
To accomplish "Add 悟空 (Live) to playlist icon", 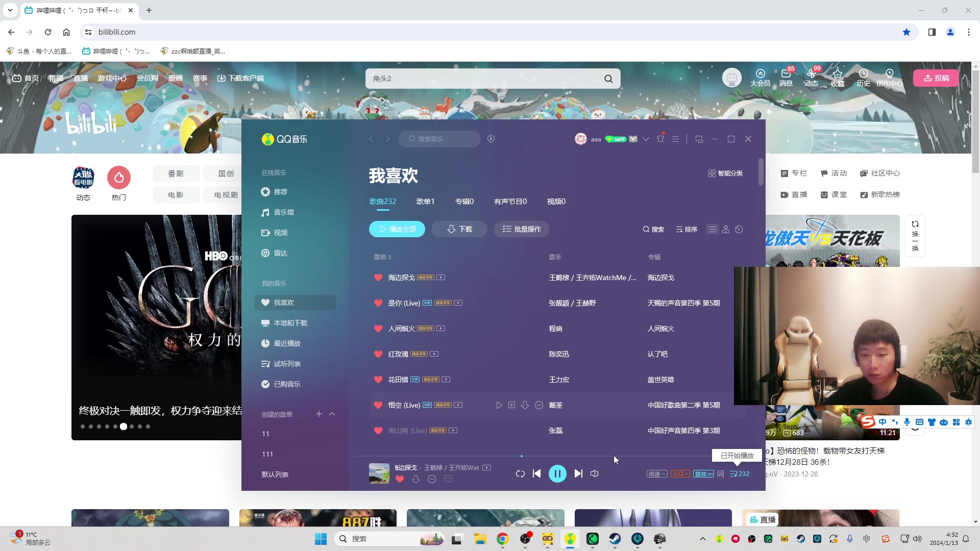I will [512, 405].
